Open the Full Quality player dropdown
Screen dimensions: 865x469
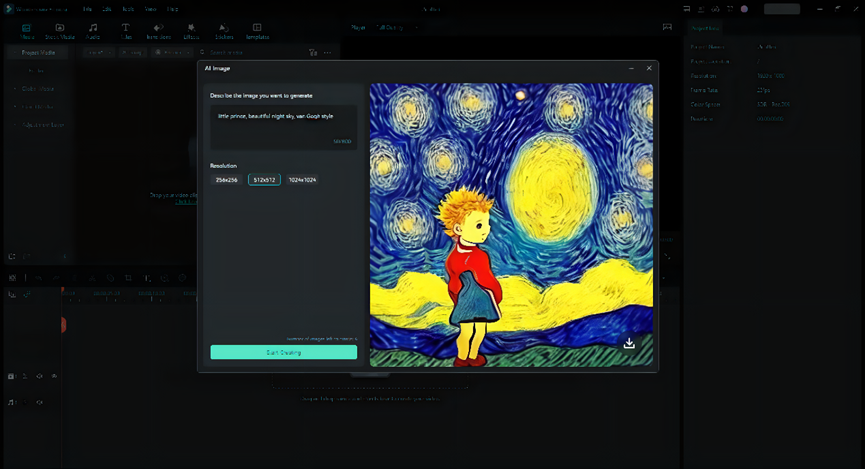[x=397, y=27]
